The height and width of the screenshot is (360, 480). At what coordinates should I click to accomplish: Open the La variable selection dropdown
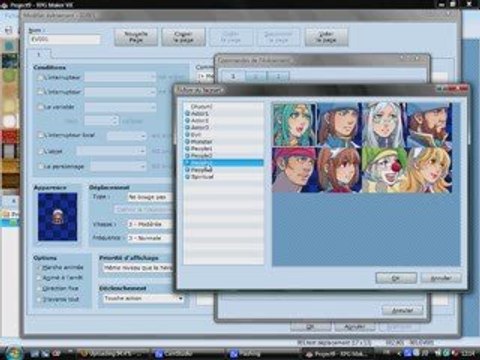point(120,107)
